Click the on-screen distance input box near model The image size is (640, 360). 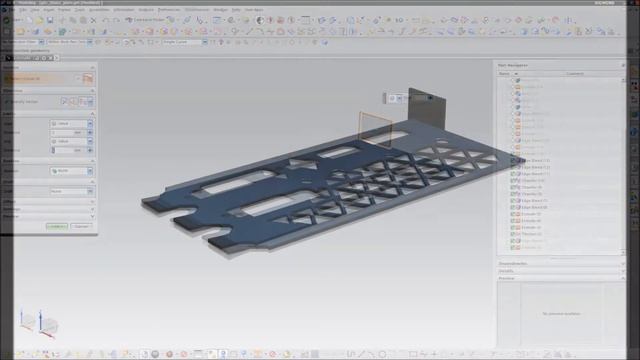pyautogui.click(x=420, y=98)
